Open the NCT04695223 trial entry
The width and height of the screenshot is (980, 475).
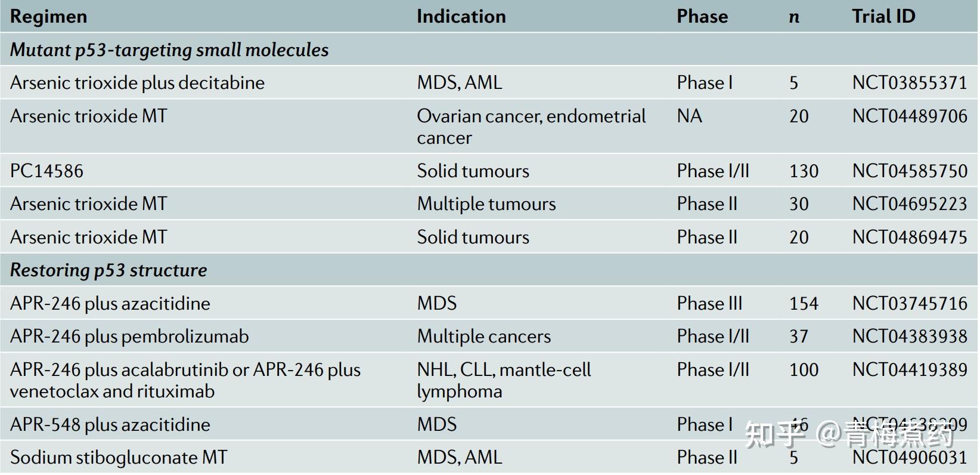click(909, 204)
